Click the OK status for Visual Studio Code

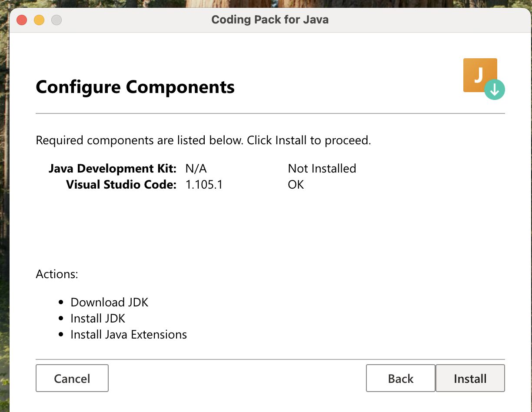[x=296, y=184]
